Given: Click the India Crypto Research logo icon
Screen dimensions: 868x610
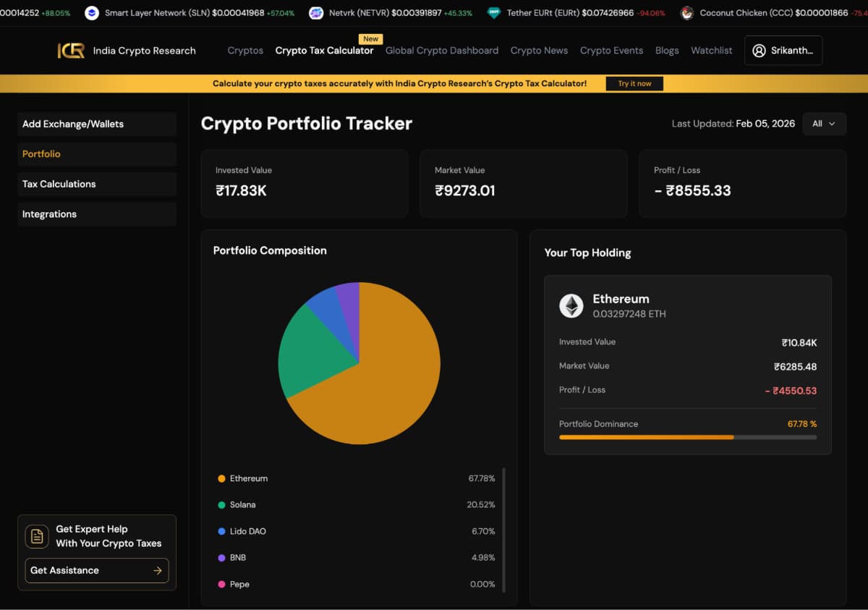Looking at the screenshot, I should pyautogui.click(x=71, y=51).
